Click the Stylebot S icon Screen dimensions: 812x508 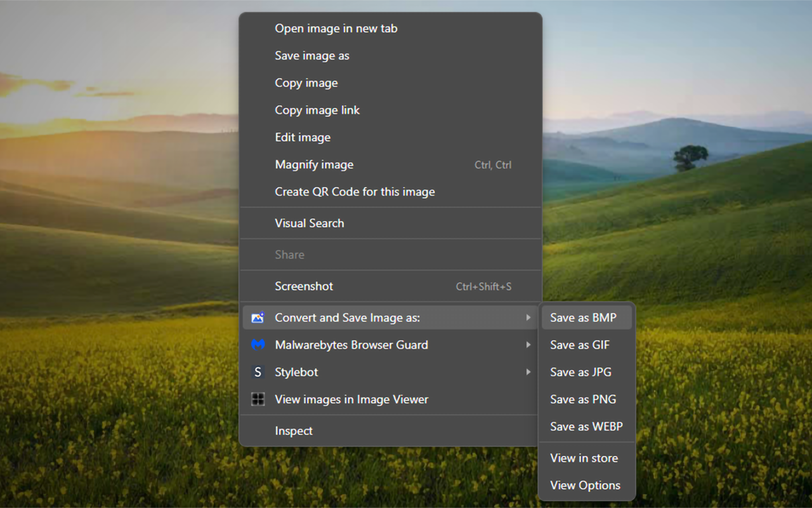pyautogui.click(x=258, y=372)
